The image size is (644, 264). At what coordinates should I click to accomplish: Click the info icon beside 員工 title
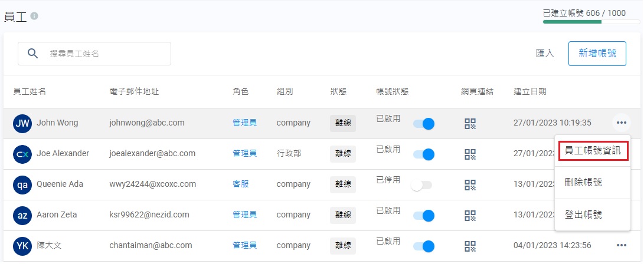click(34, 16)
